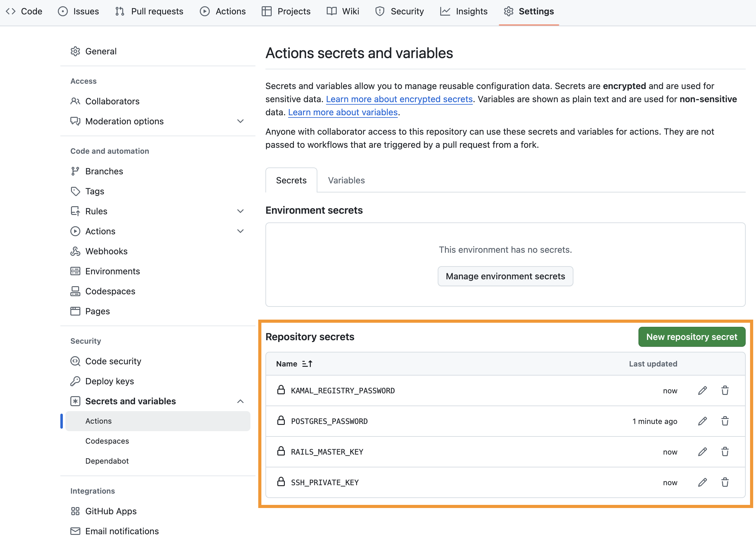Viewport: 756px width, 543px height.
Task: Click the SSH_PRIVATE_KEY secret name
Action: click(x=325, y=483)
